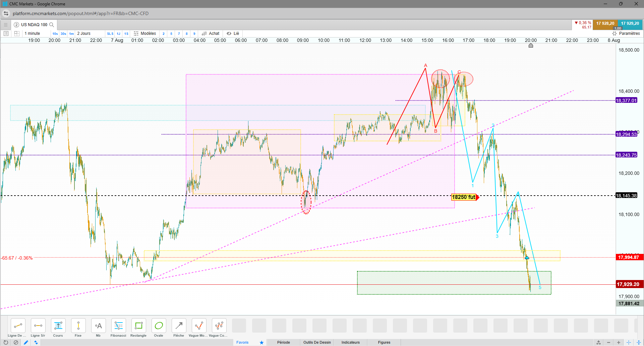Select the Ligne De Tendance drawing tool
The width and height of the screenshot is (644, 346).
[x=18, y=326]
